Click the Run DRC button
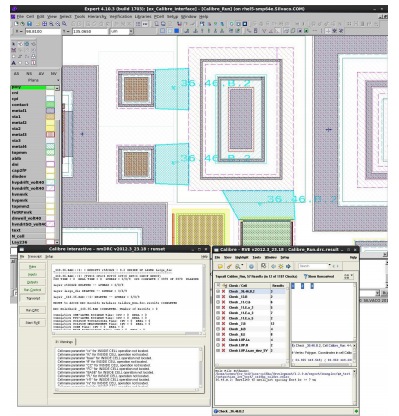The height and width of the screenshot is (416, 399). 32,310
